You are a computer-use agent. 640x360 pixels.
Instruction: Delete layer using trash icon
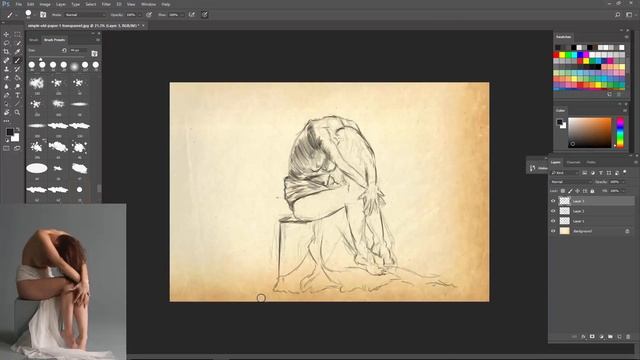pyautogui.click(x=628, y=337)
